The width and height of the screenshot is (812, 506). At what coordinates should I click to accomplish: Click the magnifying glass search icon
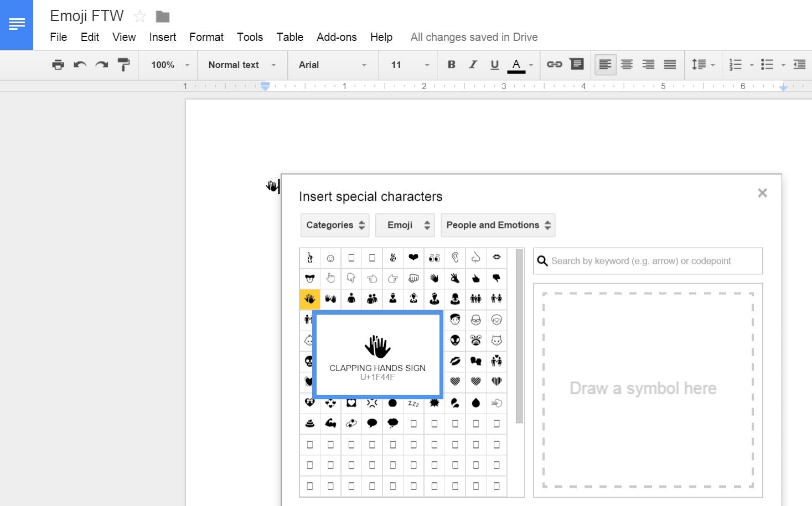[x=541, y=260]
